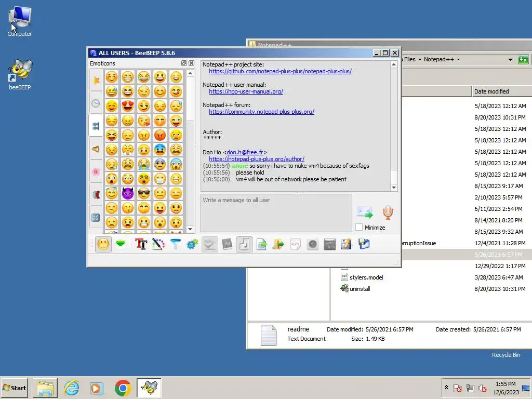Insert the red angry face emoji
The image size is (532, 399).
[x=160, y=135]
